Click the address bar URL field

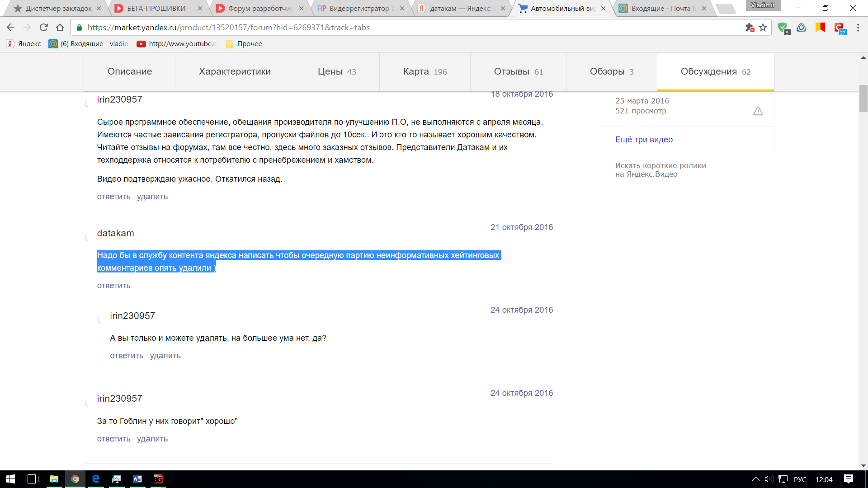(x=407, y=28)
